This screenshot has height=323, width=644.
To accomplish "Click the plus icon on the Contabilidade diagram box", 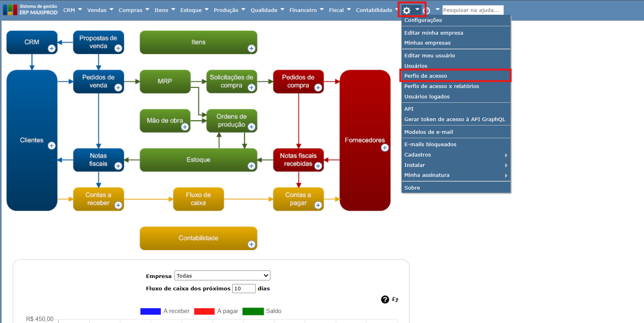I will click(x=251, y=244).
